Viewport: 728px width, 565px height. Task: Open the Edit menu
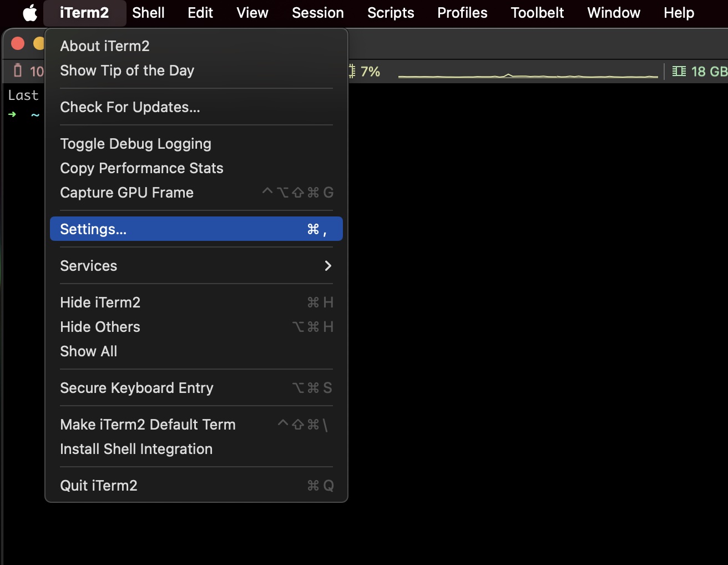(x=200, y=12)
